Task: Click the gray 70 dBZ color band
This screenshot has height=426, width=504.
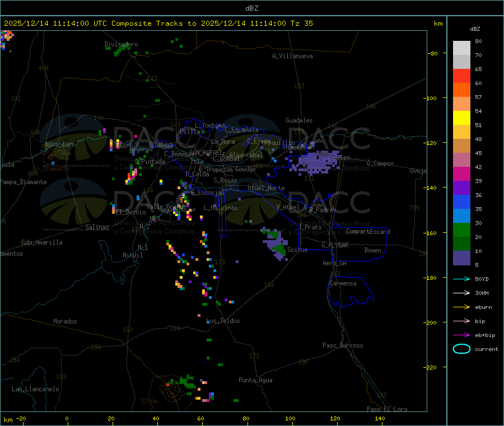Action: [x=461, y=62]
